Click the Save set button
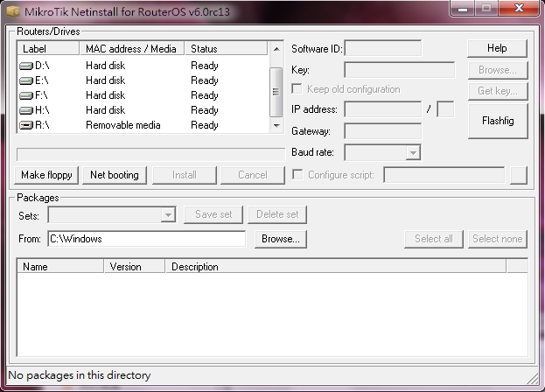This screenshot has width=545, height=392. coord(213,214)
